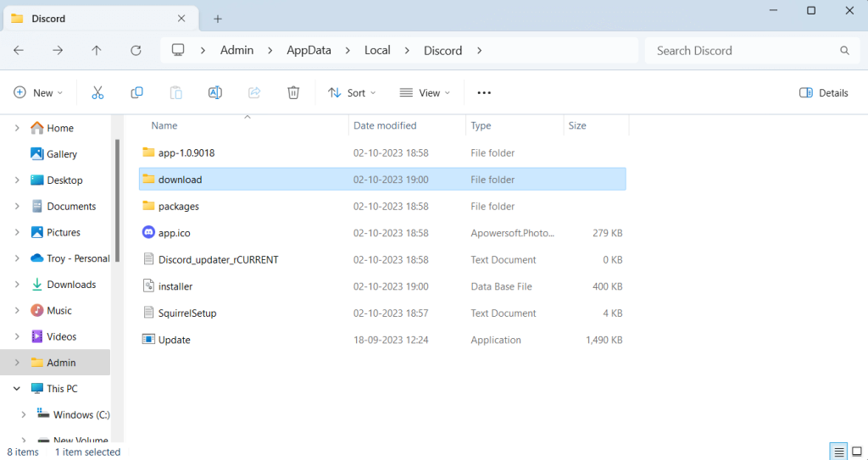This screenshot has height=460, width=868.
Task: Open the New dropdown menu
Action: coord(38,93)
